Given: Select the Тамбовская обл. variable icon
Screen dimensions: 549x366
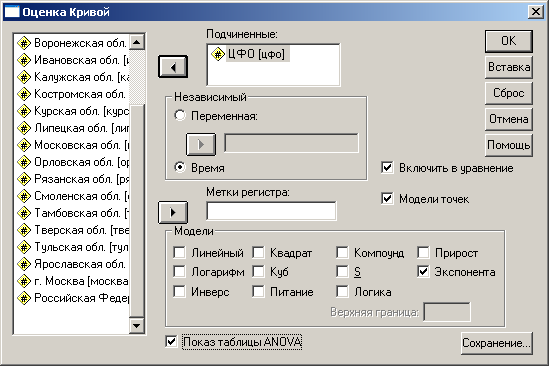Looking at the screenshot, I should click(x=24, y=213).
